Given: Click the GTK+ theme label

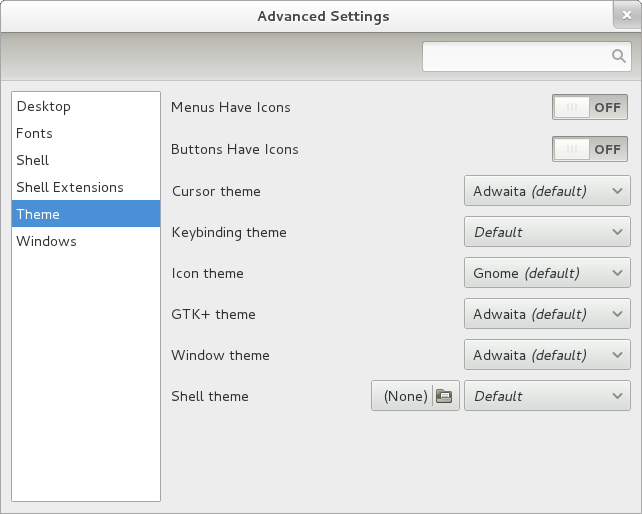Looking at the screenshot, I should tap(213, 314).
